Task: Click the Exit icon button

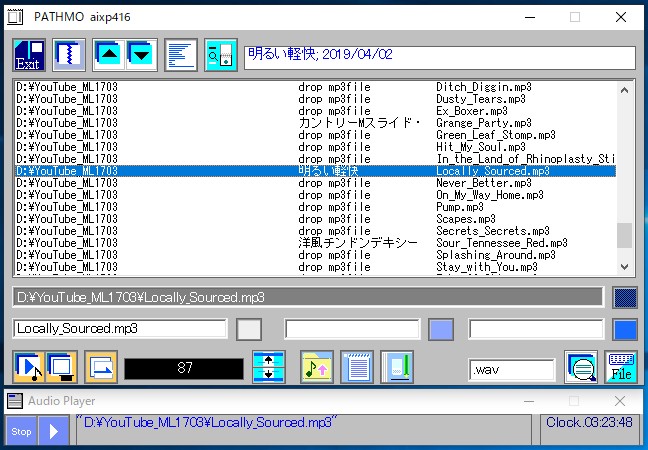Action: tap(29, 55)
